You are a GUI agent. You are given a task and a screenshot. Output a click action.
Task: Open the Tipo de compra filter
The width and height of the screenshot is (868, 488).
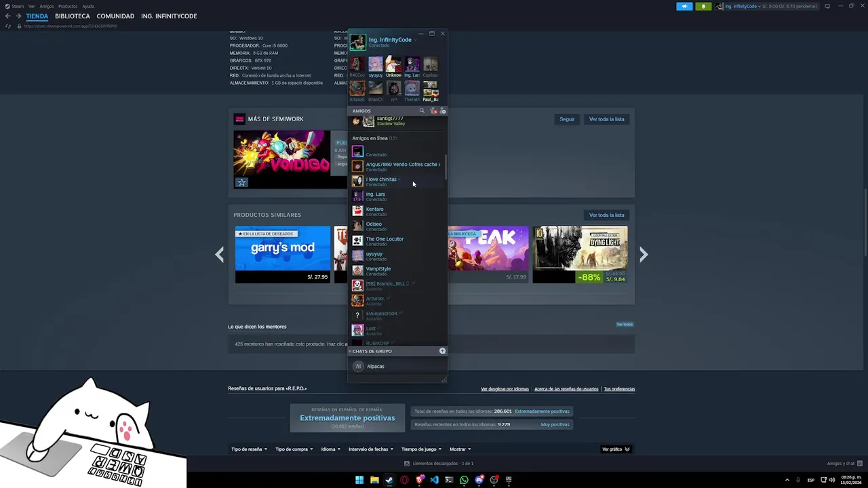(x=294, y=449)
